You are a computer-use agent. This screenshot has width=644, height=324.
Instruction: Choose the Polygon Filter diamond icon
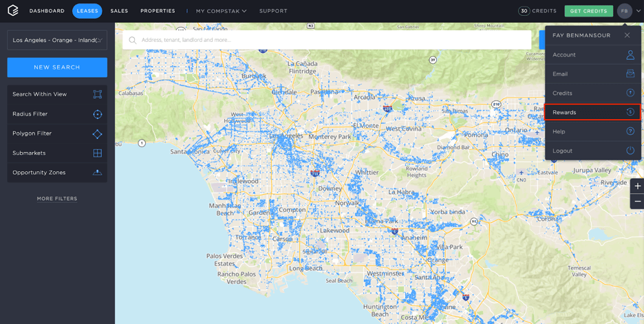tap(97, 133)
